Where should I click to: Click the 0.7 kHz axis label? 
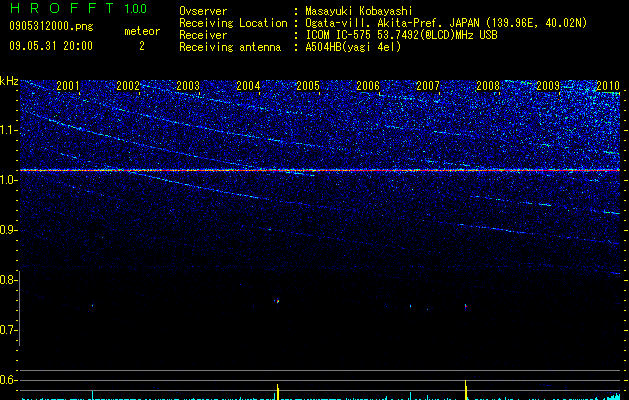tap(9, 330)
